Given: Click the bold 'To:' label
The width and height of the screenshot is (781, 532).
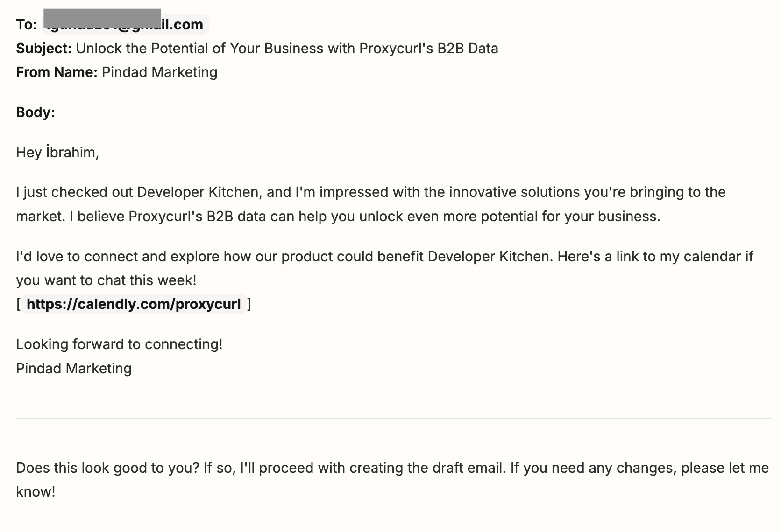Looking at the screenshot, I should click(26, 24).
